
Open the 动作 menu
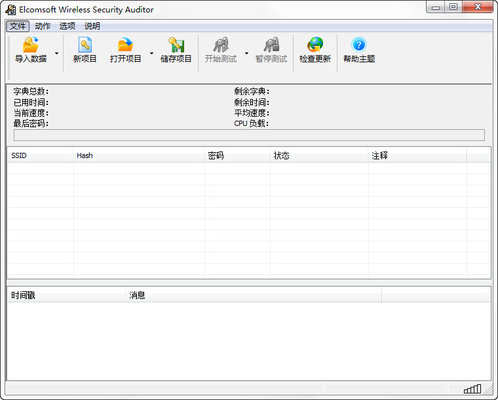click(x=42, y=26)
